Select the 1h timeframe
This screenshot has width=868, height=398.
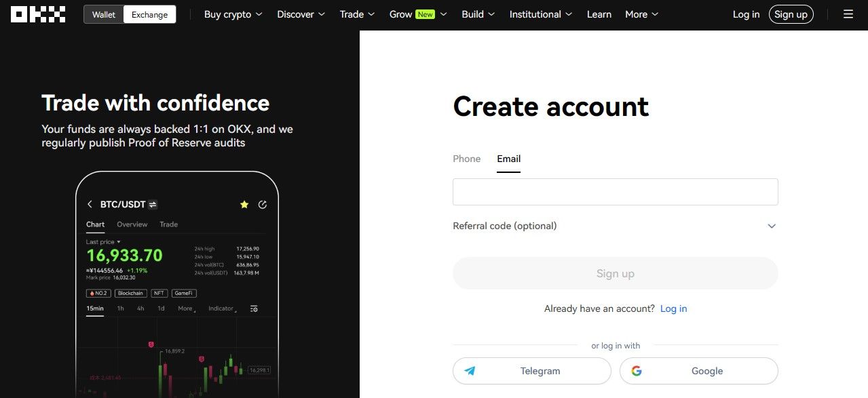tap(120, 309)
